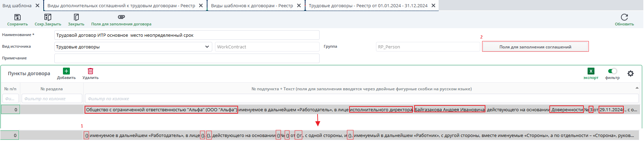Expand Вид источника dropdown arrow
Image resolution: width=644 pixels, height=149 pixels.
click(207, 47)
